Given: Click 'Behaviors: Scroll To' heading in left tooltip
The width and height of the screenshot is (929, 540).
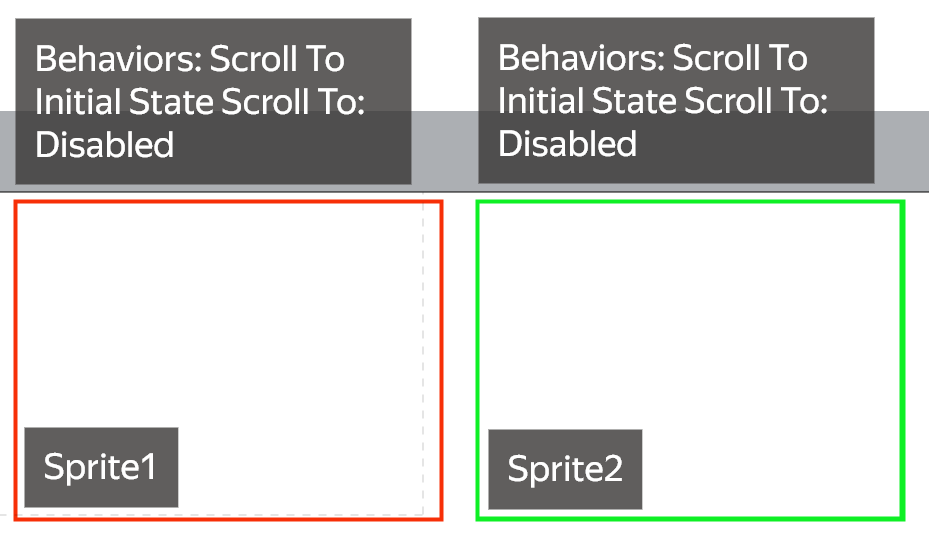Looking at the screenshot, I should click(x=190, y=59).
